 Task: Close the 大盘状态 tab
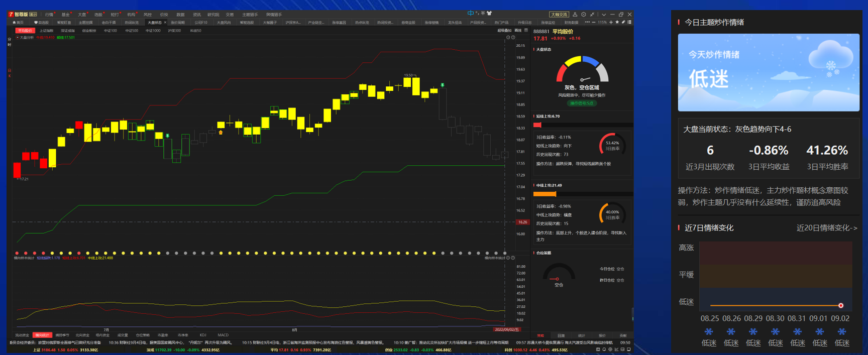tap(165, 23)
